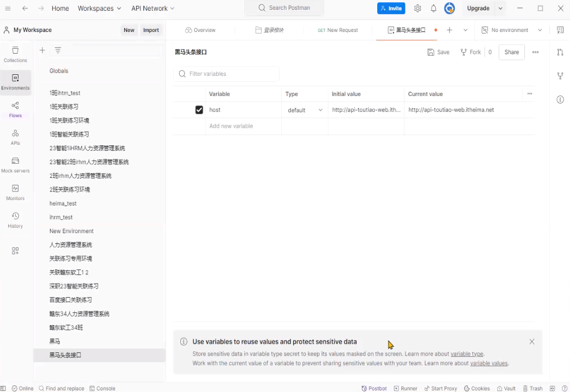Viewport: 570px width, 392px height.
Task: Open the variable values link
Action: pyautogui.click(x=489, y=363)
